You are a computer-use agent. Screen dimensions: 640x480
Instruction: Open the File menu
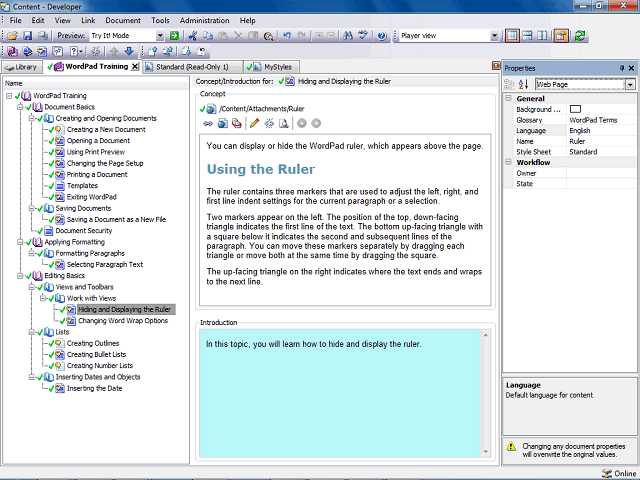[16, 20]
